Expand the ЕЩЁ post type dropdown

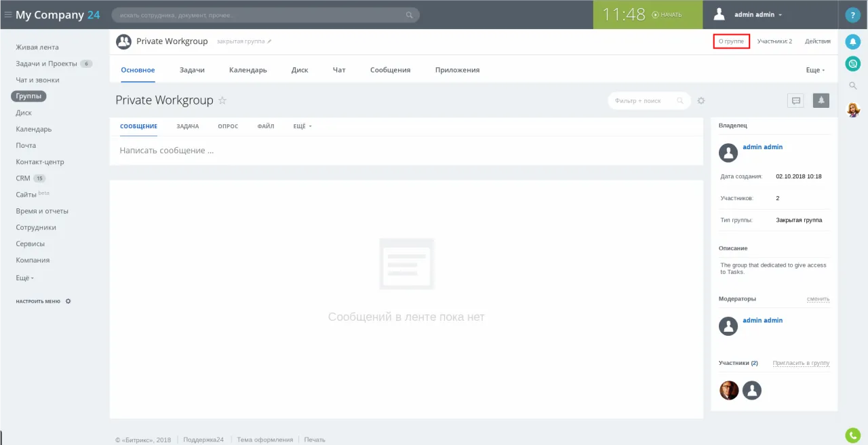point(302,126)
